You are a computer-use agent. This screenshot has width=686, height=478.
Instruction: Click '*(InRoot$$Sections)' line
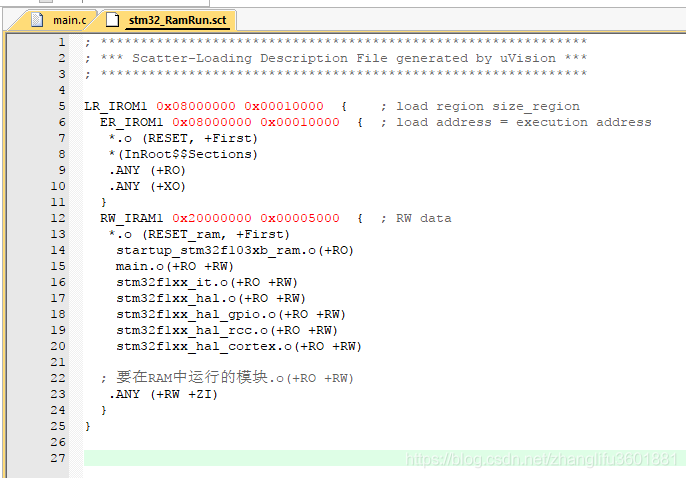coord(183,154)
